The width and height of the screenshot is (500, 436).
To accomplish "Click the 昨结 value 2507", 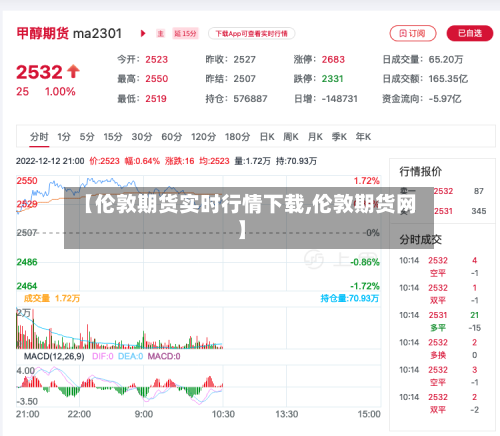I will tap(244, 79).
